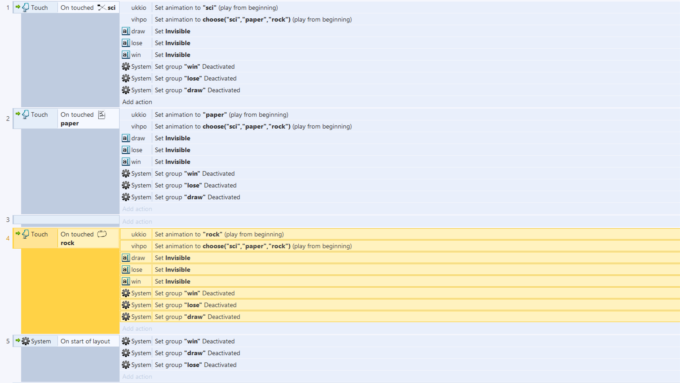Click ukkio object name in event 1
This screenshot has height=383, width=680.
tap(139, 7)
